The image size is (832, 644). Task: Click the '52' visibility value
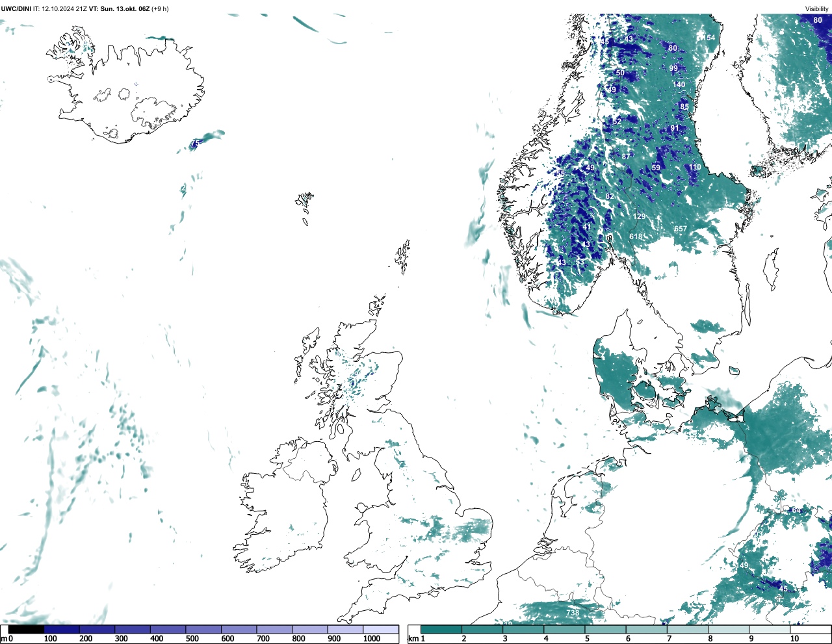click(617, 122)
